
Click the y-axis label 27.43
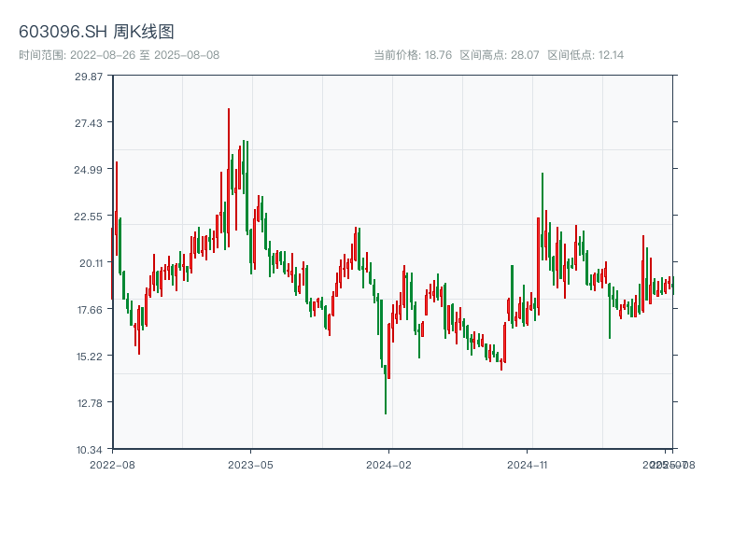pos(89,123)
